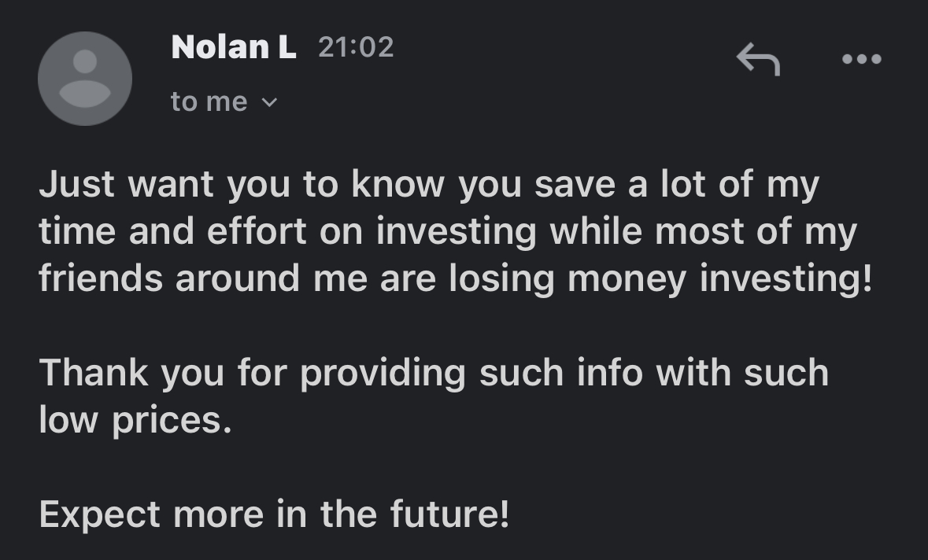The width and height of the screenshot is (928, 560).
Task: Click the word "Expect" in the last line
Action: coord(100,514)
